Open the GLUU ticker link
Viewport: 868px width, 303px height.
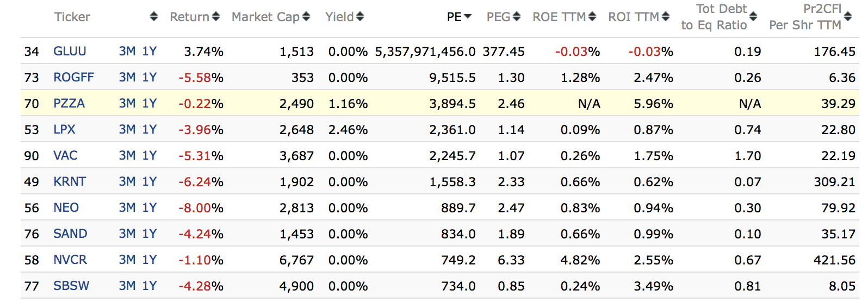coord(70,52)
